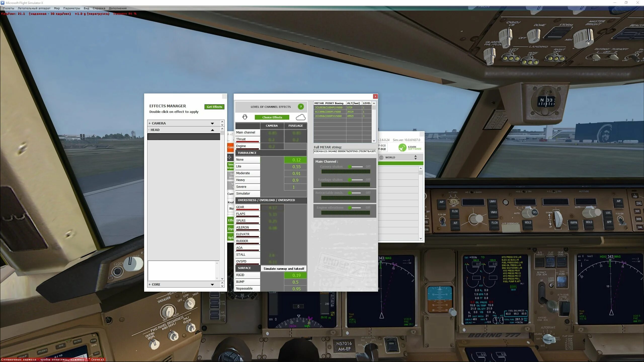The width and height of the screenshot is (644, 362).
Task: Click the World globe icon
Action: [x=381, y=157]
